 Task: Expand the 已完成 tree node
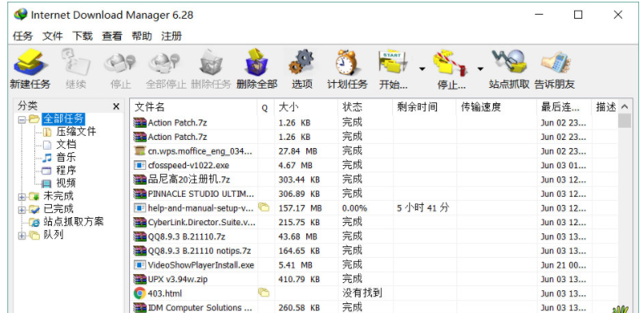(22, 210)
